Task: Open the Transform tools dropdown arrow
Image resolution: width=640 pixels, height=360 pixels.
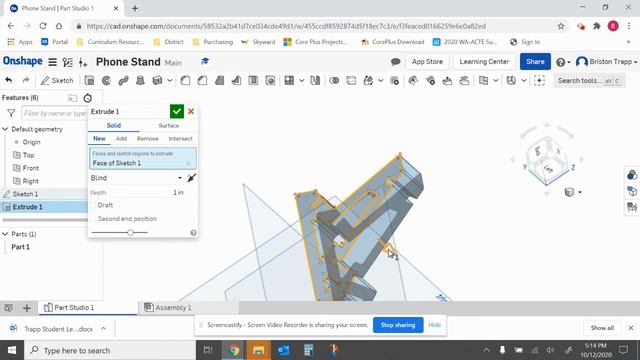Action: (380, 80)
